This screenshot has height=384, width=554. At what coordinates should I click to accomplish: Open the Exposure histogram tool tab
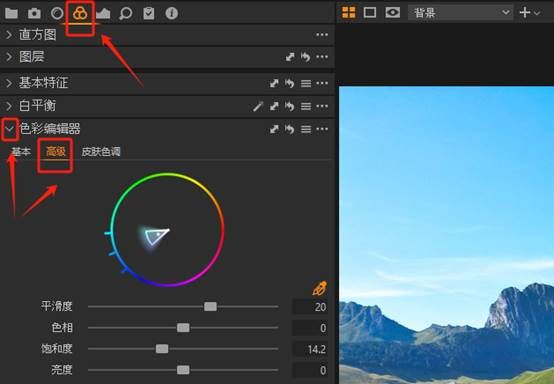(x=103, y=13)
